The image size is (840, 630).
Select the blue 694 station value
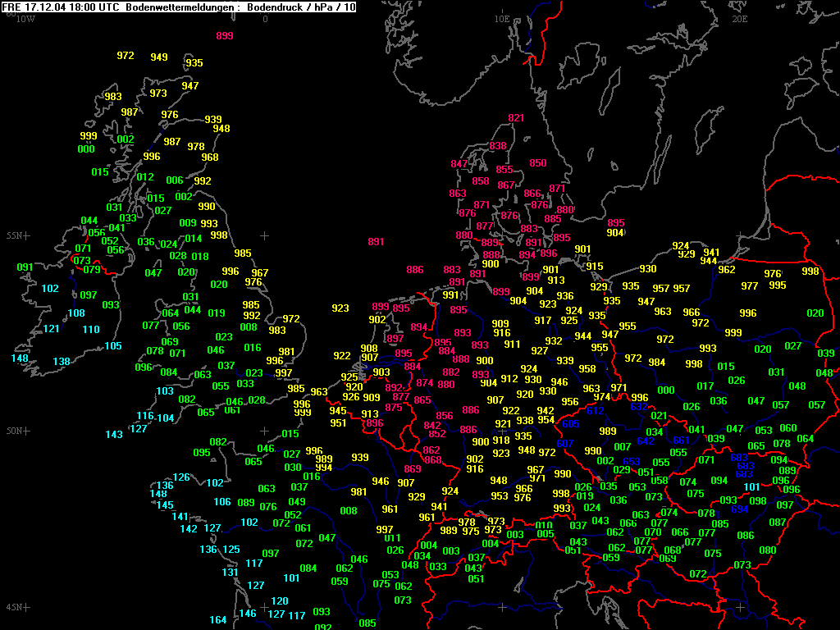click(739, 509)
